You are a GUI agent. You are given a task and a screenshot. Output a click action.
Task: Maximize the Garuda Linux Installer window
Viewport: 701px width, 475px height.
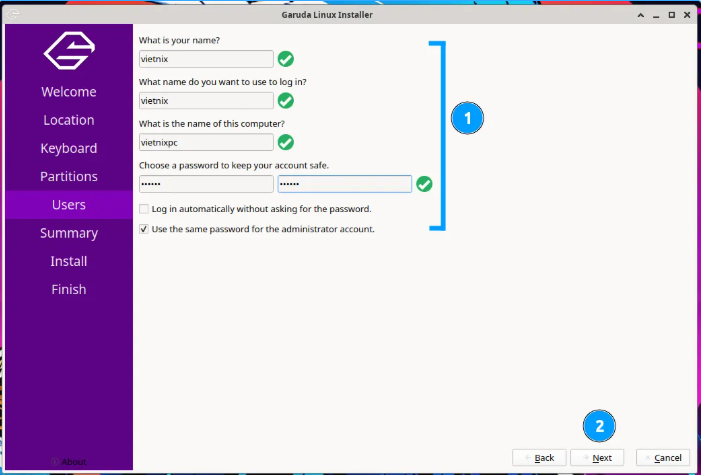[x=671, y=15]
